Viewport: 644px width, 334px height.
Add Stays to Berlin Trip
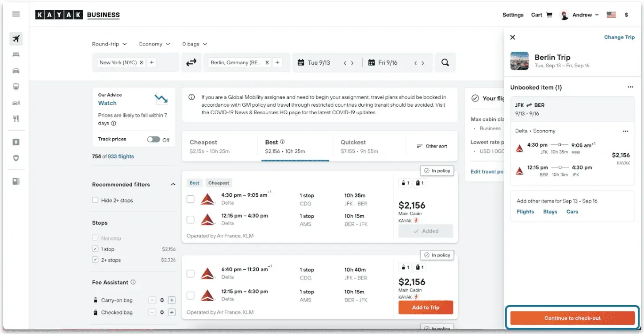click(x=550, y=212)
